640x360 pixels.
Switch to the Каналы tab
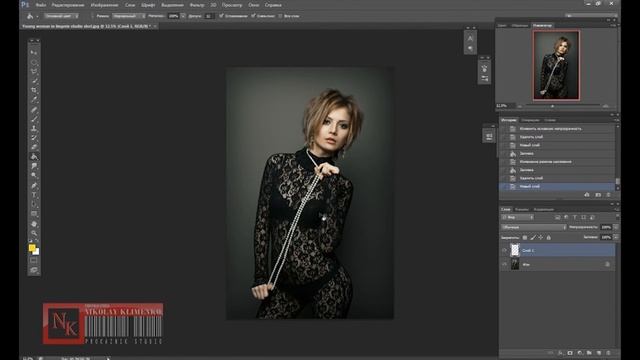(521, 209)
